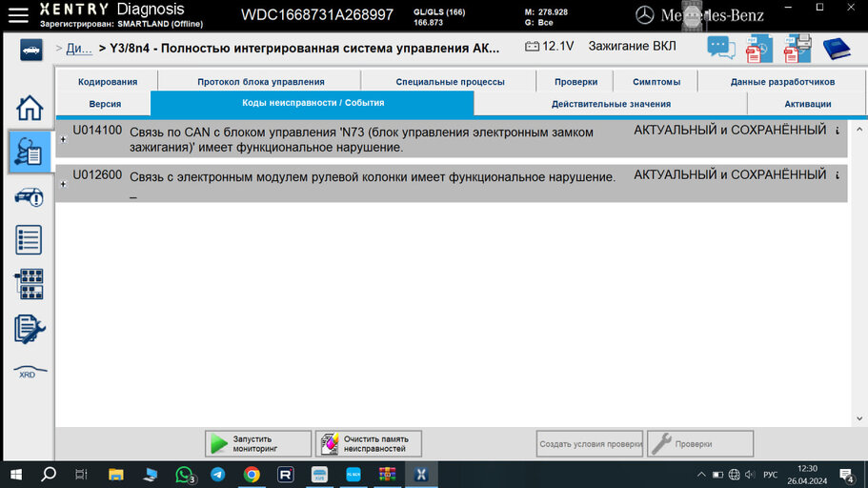Click the 12:30 clock and date
The image size is (868, 488).
[807, 475]
